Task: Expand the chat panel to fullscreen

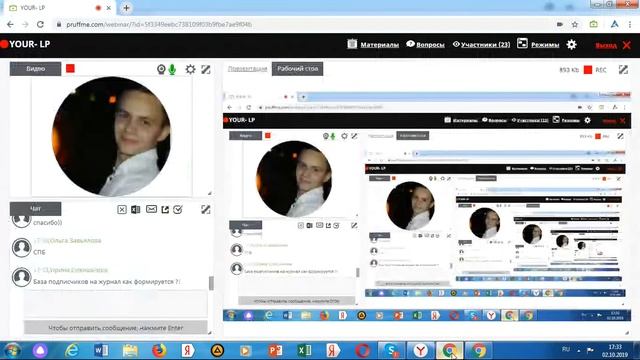Action: click(x=206, y=209)
